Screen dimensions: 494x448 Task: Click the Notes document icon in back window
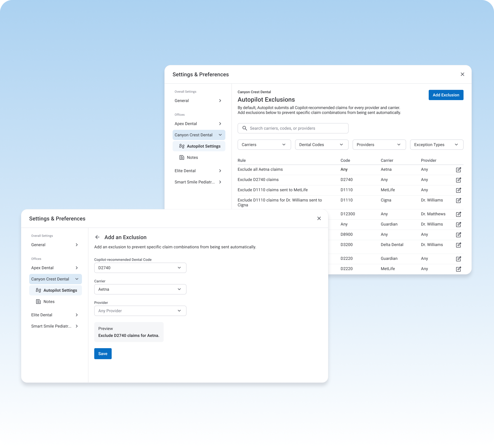tap(182, 157)
